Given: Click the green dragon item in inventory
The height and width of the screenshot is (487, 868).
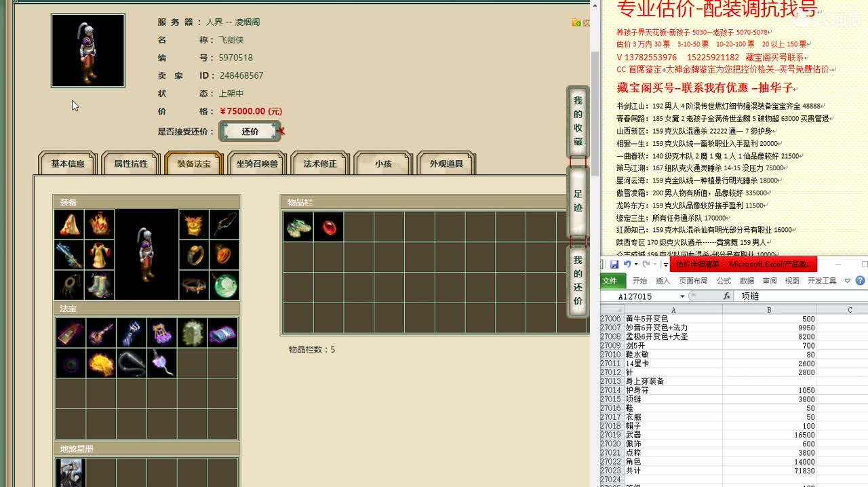Looking at the screenshot, I should tap(298, 227).
